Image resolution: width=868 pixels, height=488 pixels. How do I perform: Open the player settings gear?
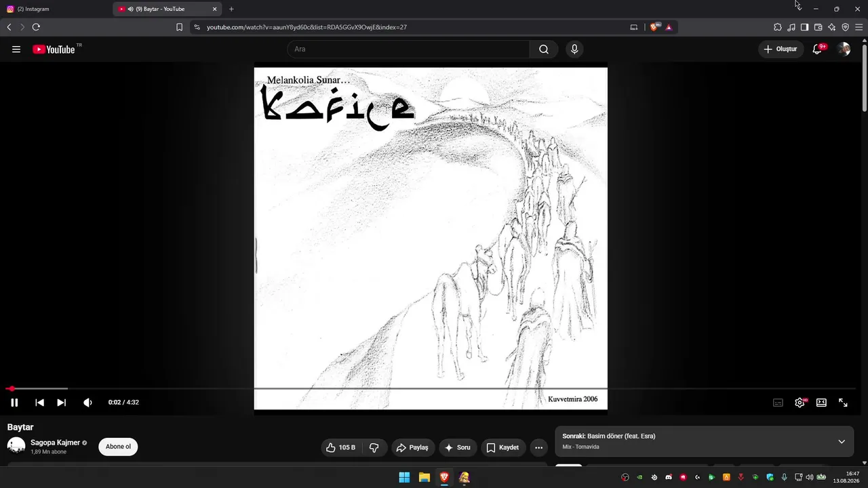tap(800, 403)
